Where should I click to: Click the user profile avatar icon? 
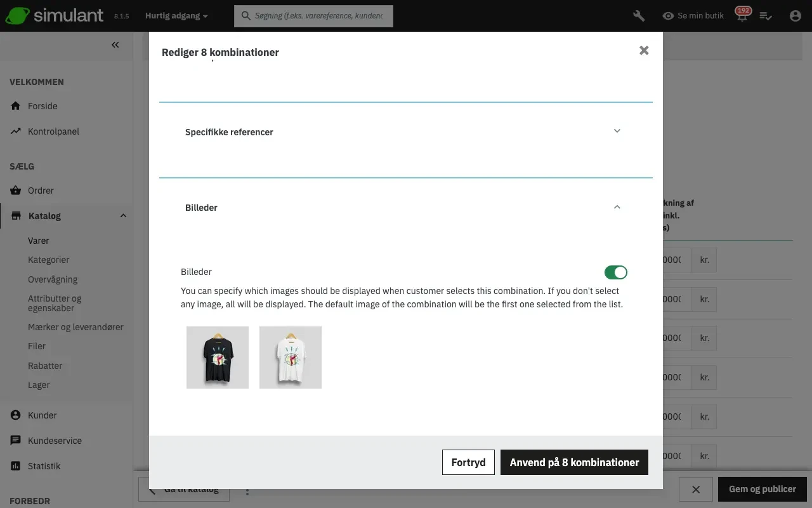[x=796, y=16]
